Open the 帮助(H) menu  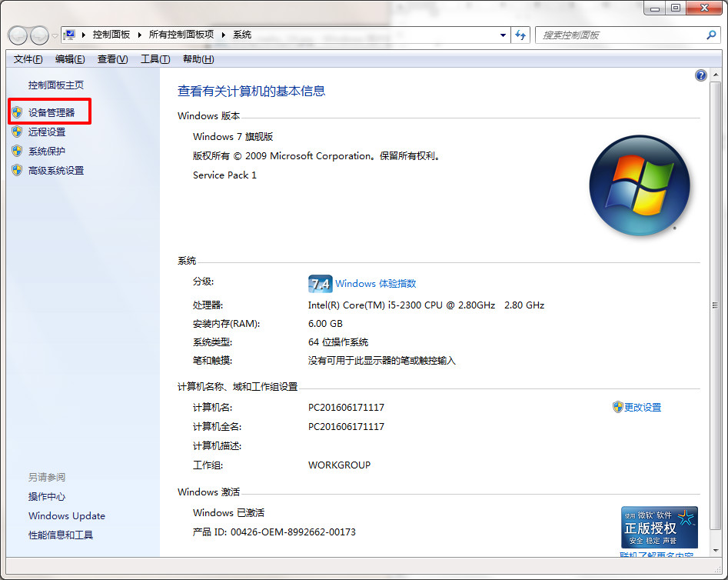[x=198, y=59]
